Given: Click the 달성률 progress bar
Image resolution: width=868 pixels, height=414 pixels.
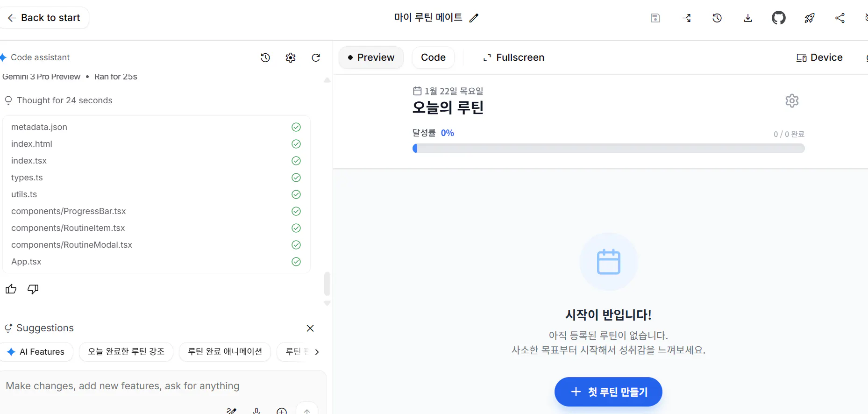Looking at the screenshot, I should click(x=608, y=149).
